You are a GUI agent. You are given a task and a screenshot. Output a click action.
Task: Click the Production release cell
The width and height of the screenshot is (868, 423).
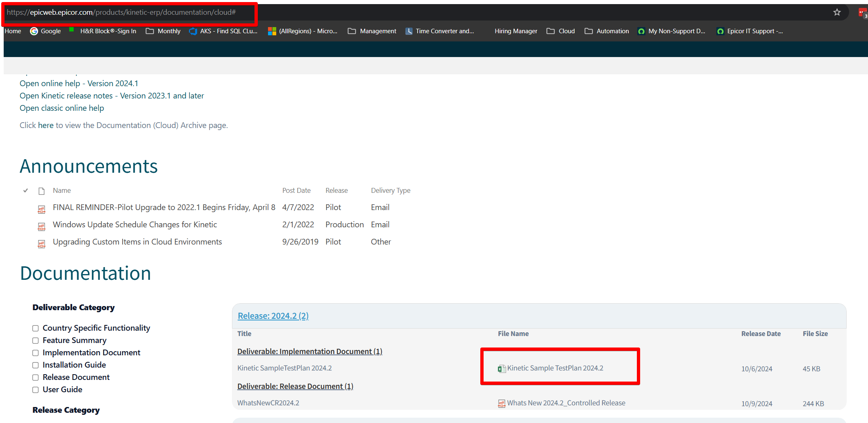coord(344,224)
